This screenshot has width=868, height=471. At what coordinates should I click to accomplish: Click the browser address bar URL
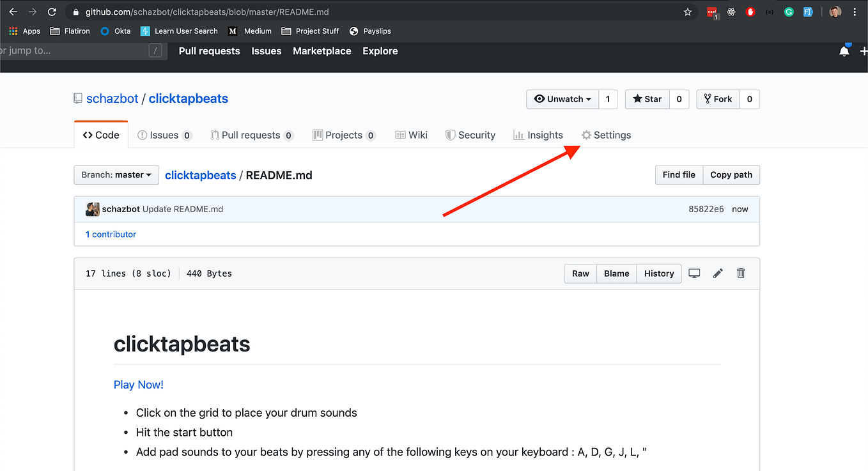(208, 12)
